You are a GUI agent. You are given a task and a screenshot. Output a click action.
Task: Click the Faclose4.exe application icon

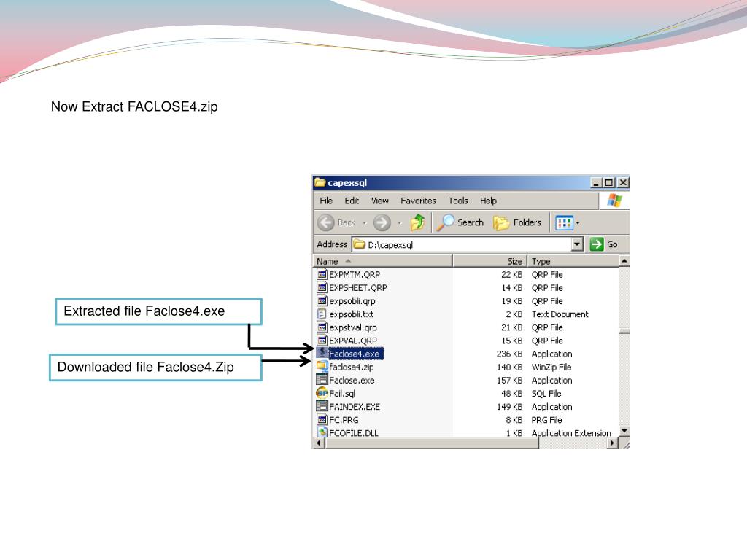322,354
